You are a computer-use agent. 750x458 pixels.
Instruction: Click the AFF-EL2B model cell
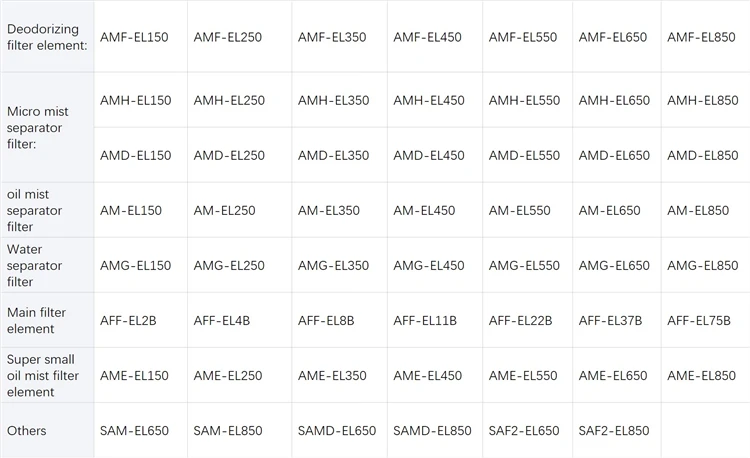click(128, 320)
